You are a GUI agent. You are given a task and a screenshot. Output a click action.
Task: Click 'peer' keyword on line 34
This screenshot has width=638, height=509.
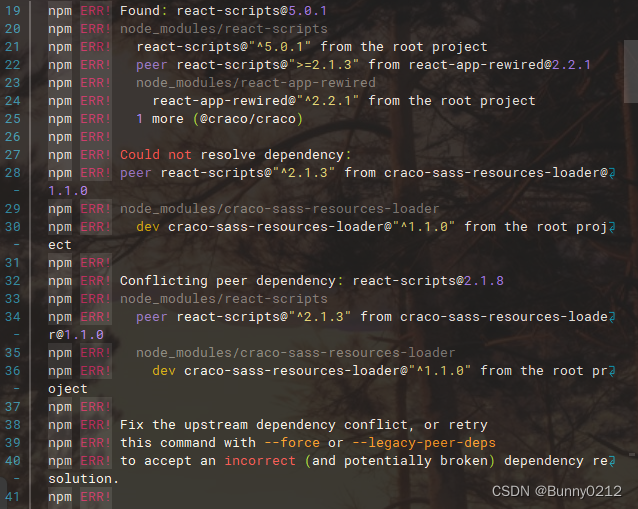pyautogui.click(x=152, y=317)
